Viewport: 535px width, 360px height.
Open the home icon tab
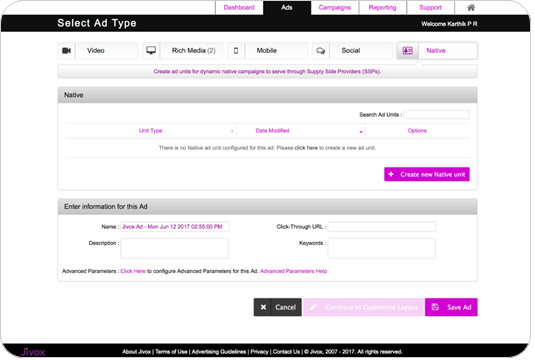click(x=471, y=8)
